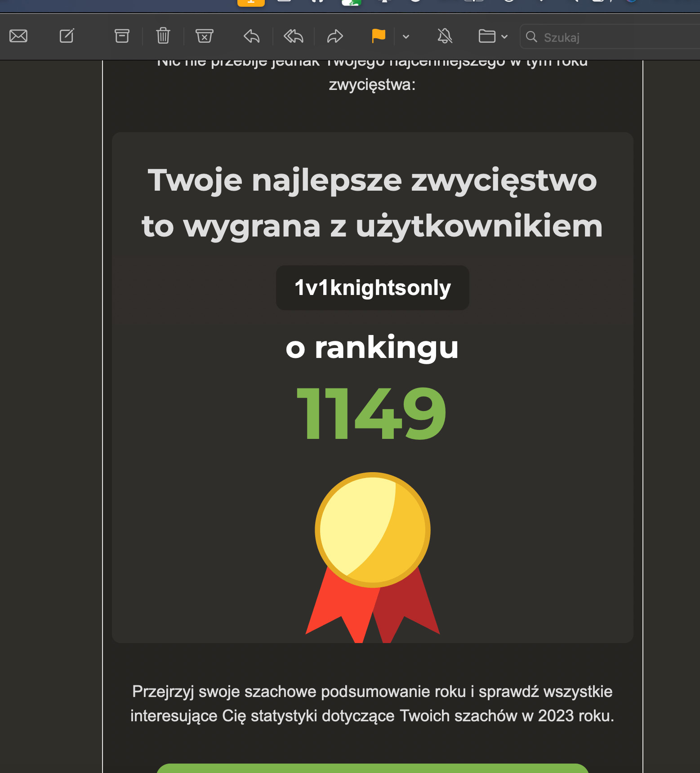Forward this email

click(x=335, y=36)
